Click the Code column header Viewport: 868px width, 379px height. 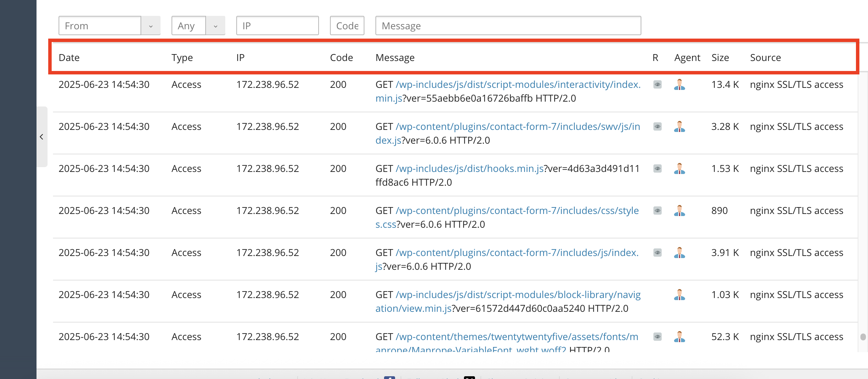(341, 58)
